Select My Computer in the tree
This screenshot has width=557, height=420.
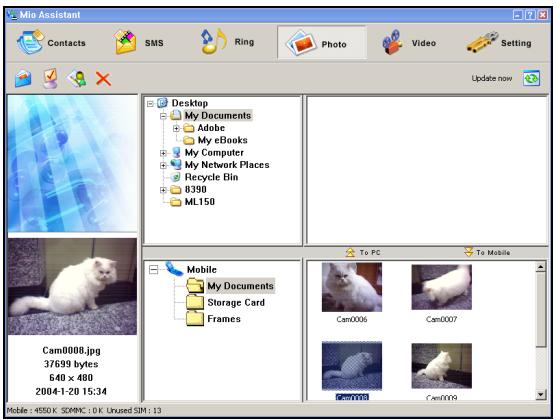point(214,153)
